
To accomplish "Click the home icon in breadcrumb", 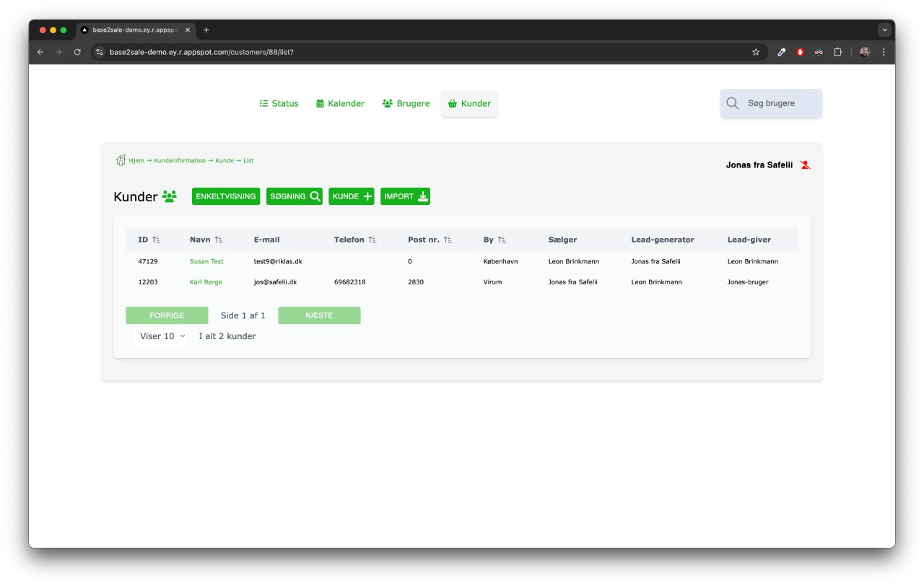I will pos(121,160).
